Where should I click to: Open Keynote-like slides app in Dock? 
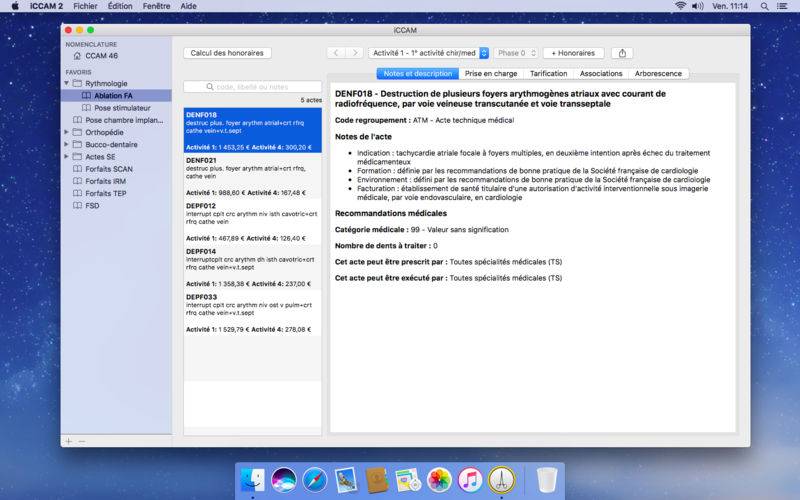click(408, 480)
